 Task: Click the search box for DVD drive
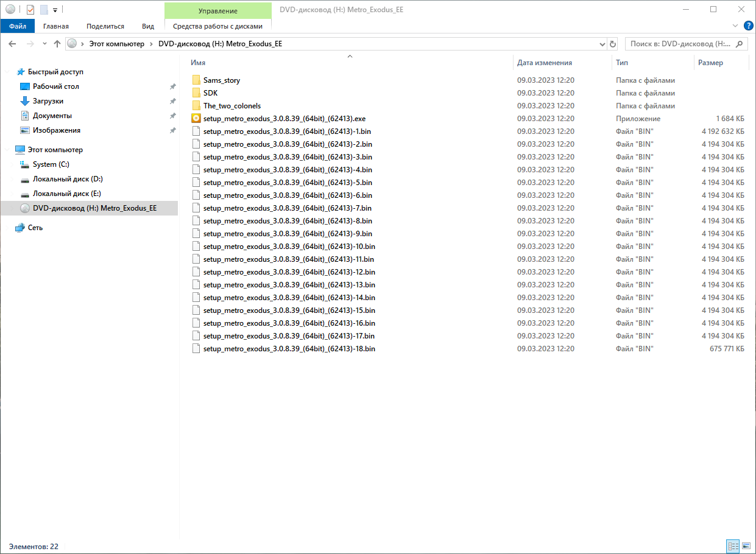(x=680, y=44)
